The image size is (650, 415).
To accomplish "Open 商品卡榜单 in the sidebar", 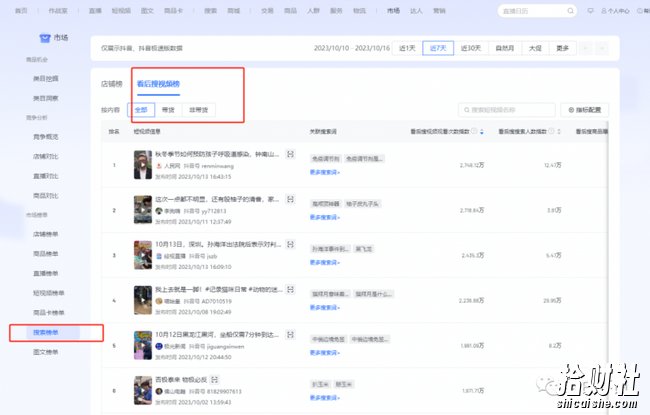I will click(49, 313).
